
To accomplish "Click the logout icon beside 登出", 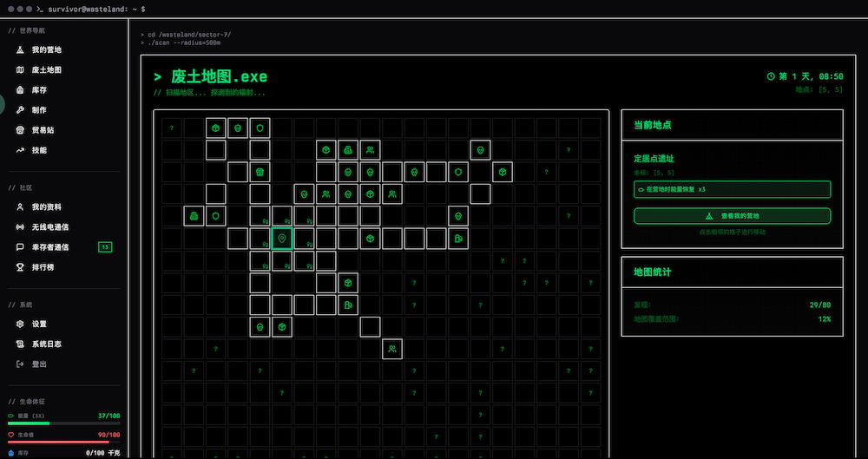I will pyautogui.click(x=20, y=364).
